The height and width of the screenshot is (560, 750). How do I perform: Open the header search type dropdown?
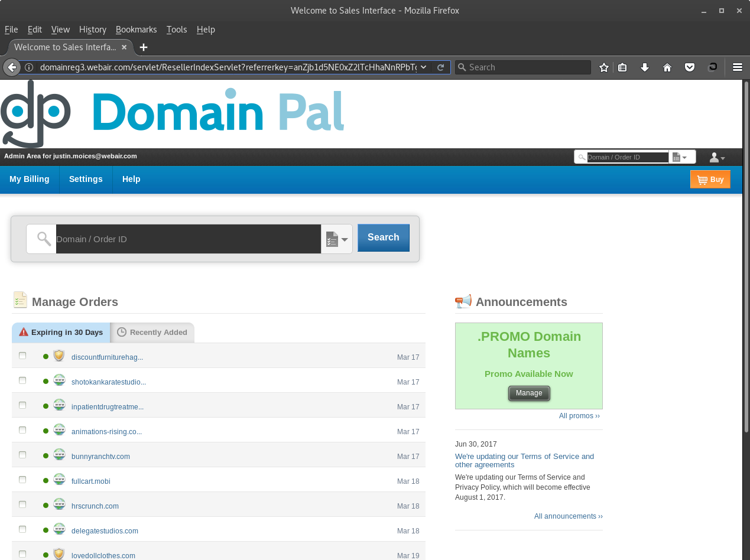pyautogui.click(x=681, y=157)
